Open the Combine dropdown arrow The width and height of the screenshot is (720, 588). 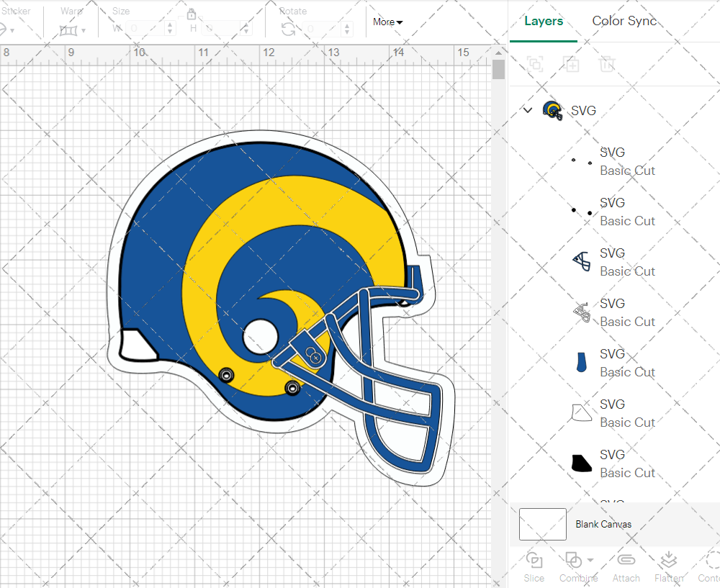pos(590,560)
